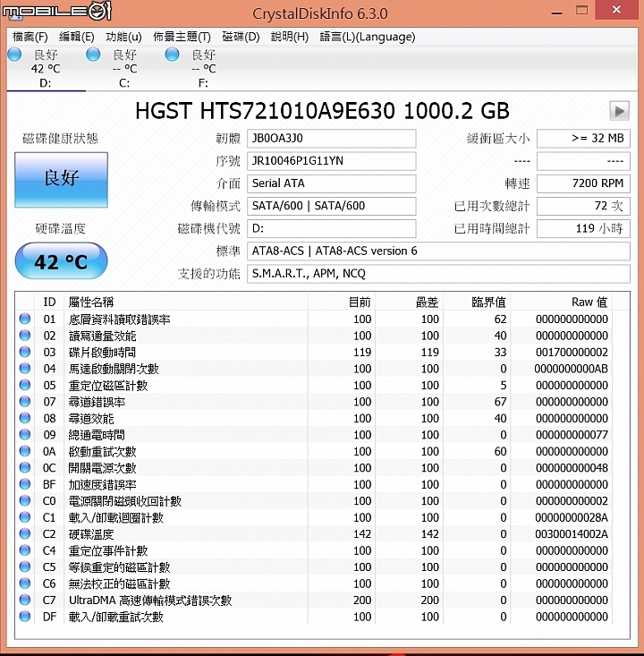Screen dimensions: 644x656
Task: Click the 42 °C temperature button
Action: tap(61, 261)
